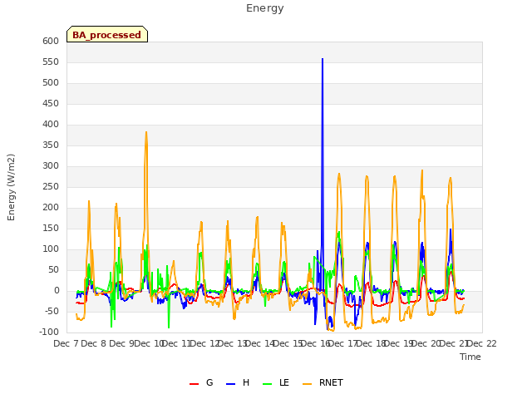Click the -100 y-axis tick value
This screenshot has width=532, height=399.
point(49,332)
